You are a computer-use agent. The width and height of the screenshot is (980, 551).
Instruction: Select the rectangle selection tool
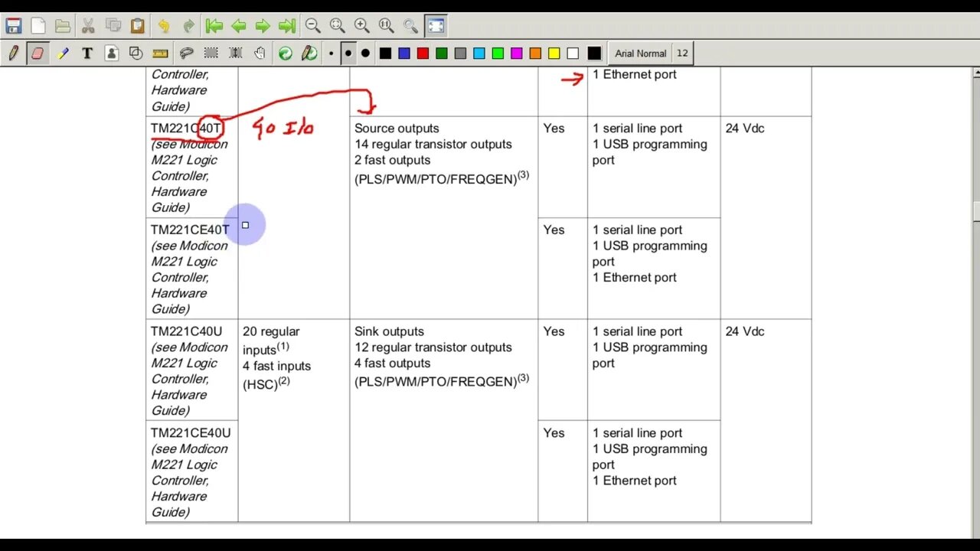(211, 54)
